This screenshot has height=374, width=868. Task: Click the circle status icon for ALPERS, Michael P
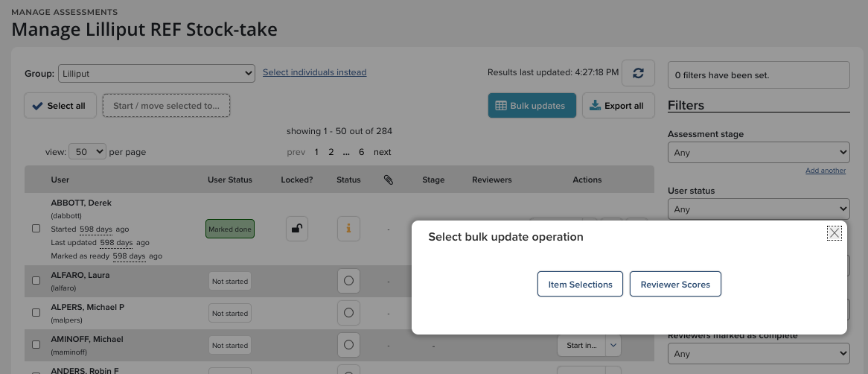click(x=348, y=313)
